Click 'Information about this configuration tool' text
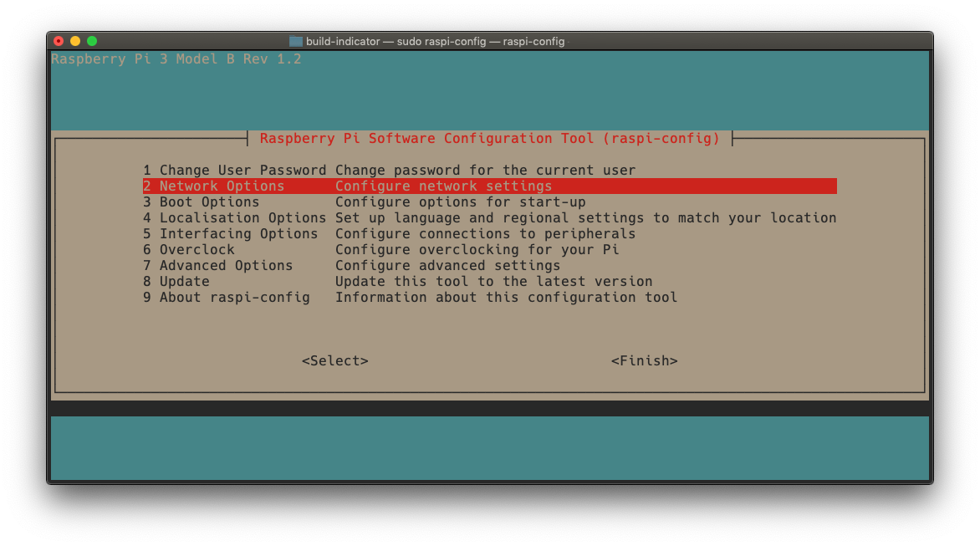The height and width of the screenshot is (546, 980). tap(506, 298)
